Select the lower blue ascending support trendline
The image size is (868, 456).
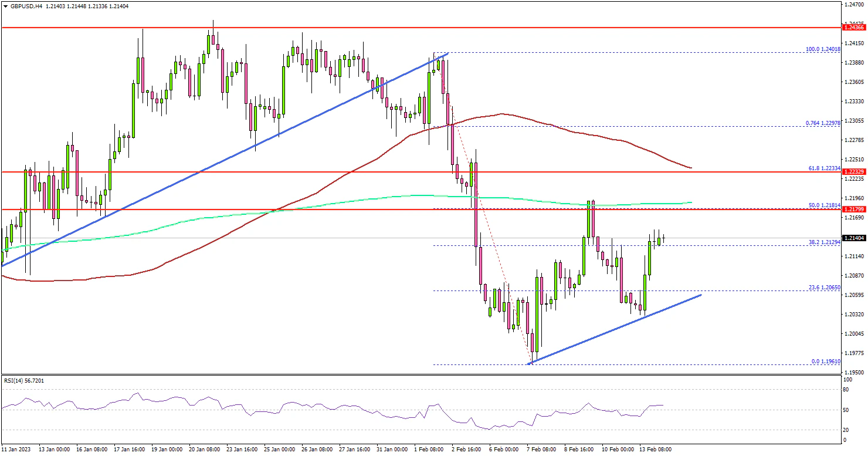point(616,330)
